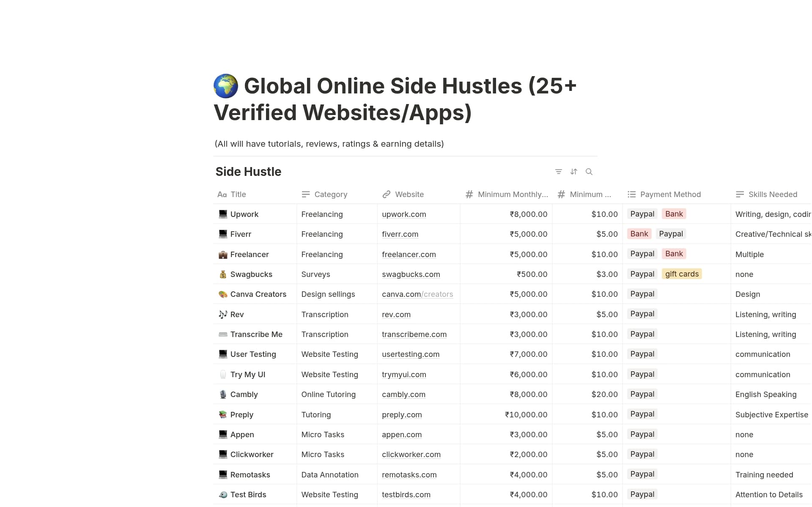The image size is (812, 507).
Task: Click the Bank tag in Fiverr row
Action: click(639, 234)
